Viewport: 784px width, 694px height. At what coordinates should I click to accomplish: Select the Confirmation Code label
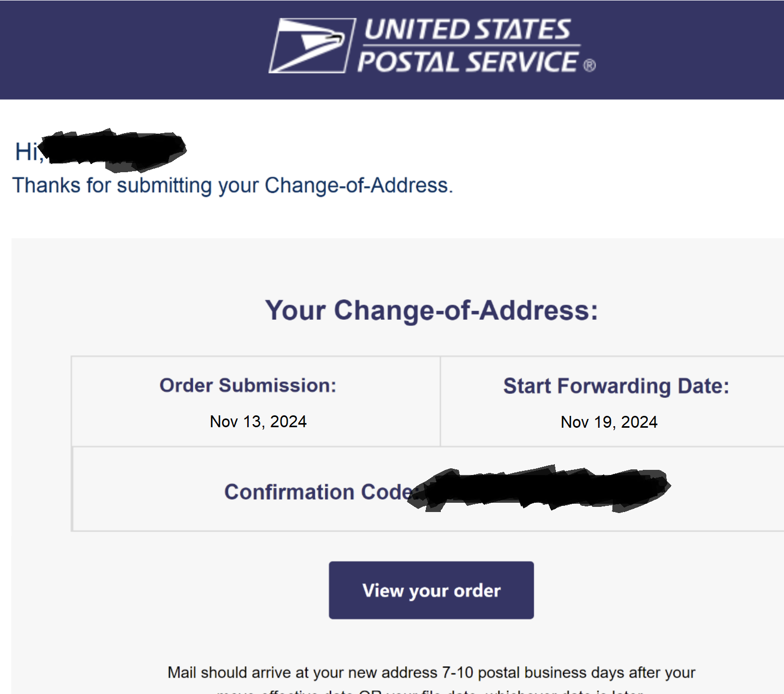(321, 492)
